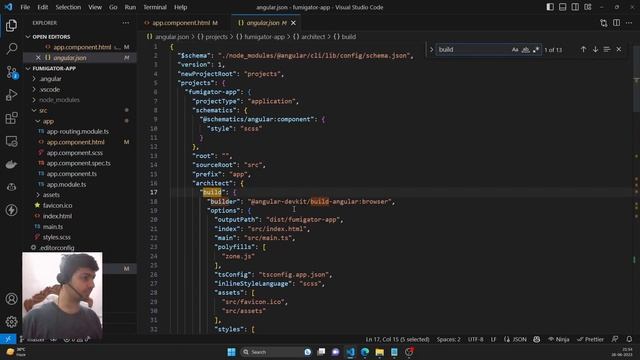Toggle Match Case in find widget
Image resolution: width=640 pixels, height=360 pixels.
(515, 49)
